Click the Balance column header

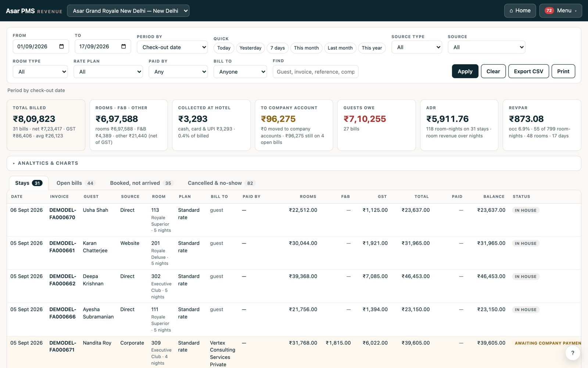(494, 197)
